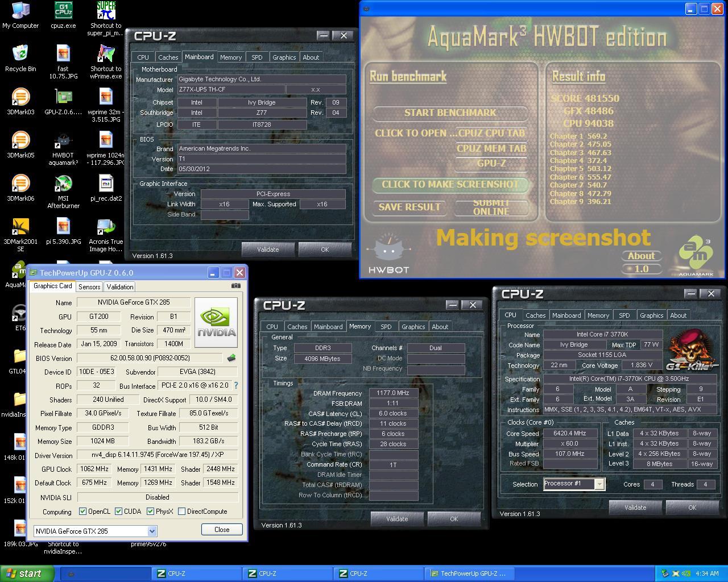Launch 3DMark06 desktop icon
728x582 pixels.
[x=20, y=188]
